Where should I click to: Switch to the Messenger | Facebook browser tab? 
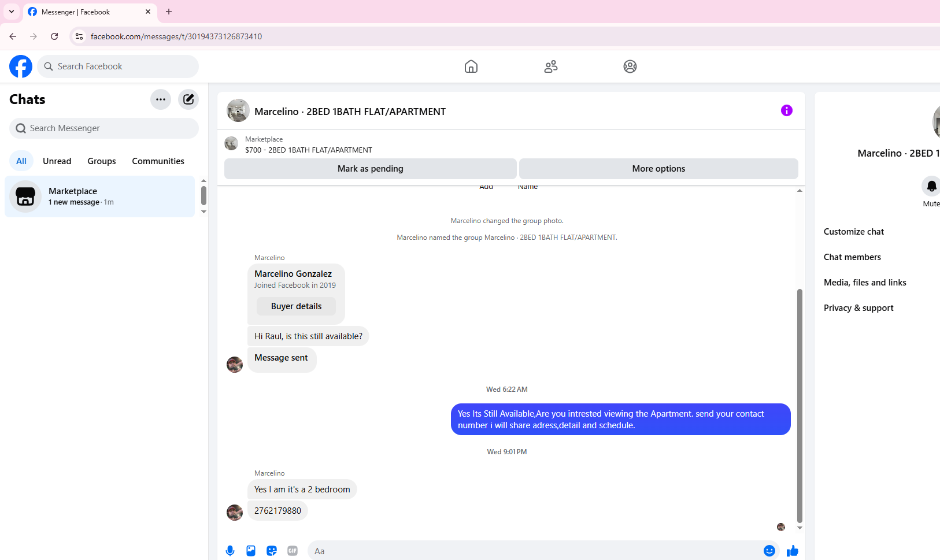pos(90,12)
